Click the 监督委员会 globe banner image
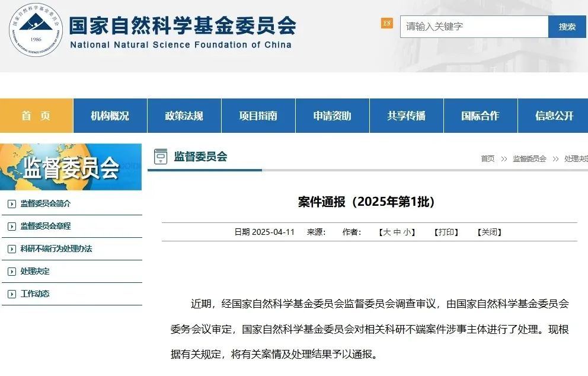The height and width of the screenshot is (376, 588). coord(71,167)
